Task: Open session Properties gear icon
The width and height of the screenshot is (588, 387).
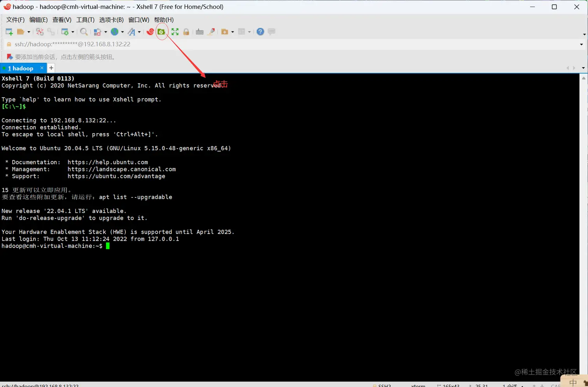Action: (x=65, y=32)
